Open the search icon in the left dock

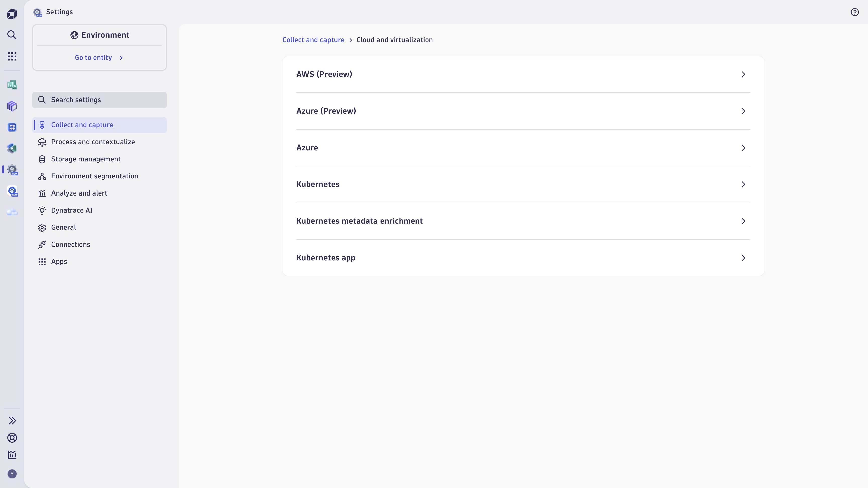12,35
